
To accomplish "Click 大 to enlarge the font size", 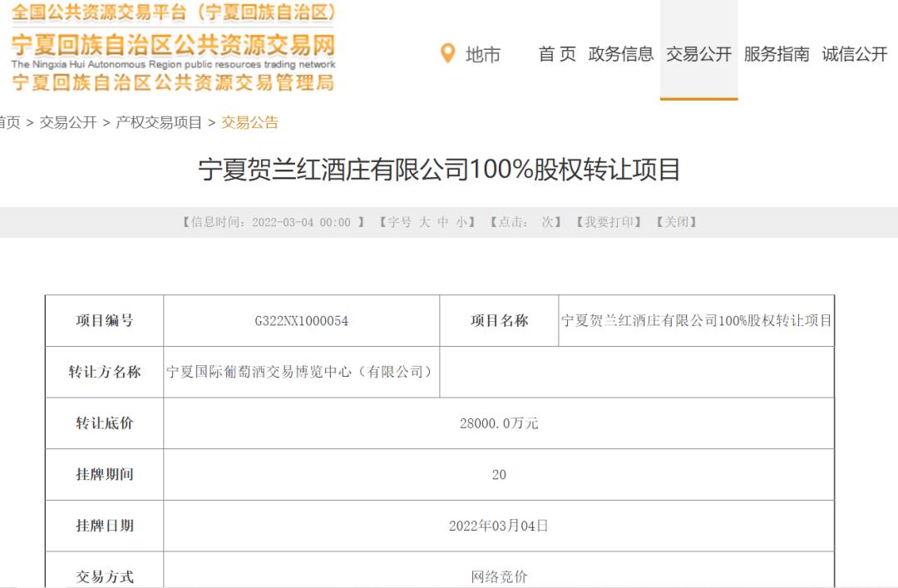I will (423, 221).
